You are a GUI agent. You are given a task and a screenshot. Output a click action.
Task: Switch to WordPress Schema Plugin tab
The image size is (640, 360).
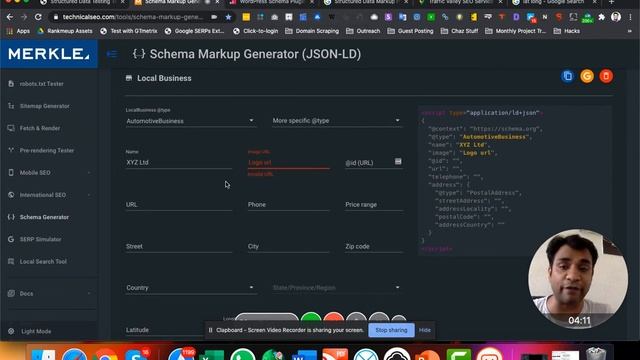pos(271,2)
